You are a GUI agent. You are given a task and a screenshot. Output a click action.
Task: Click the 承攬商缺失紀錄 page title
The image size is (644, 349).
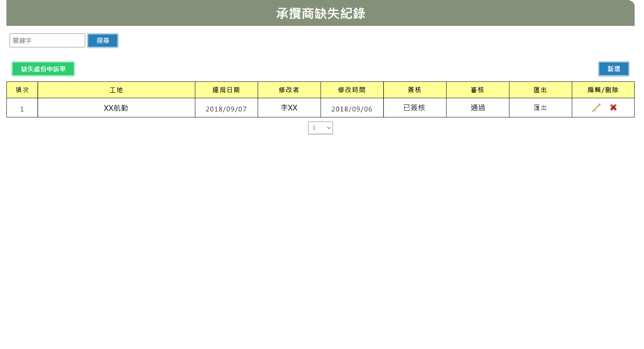[321, 13]
